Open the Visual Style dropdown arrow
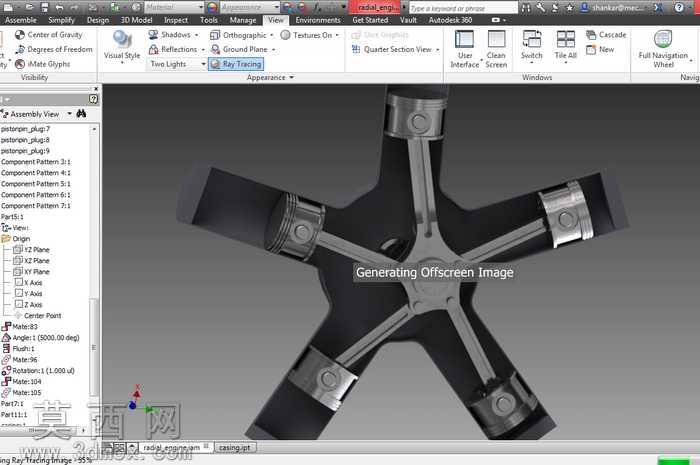Image resolution: width=700 pixels, height=465 pixels. coord(122,63)
